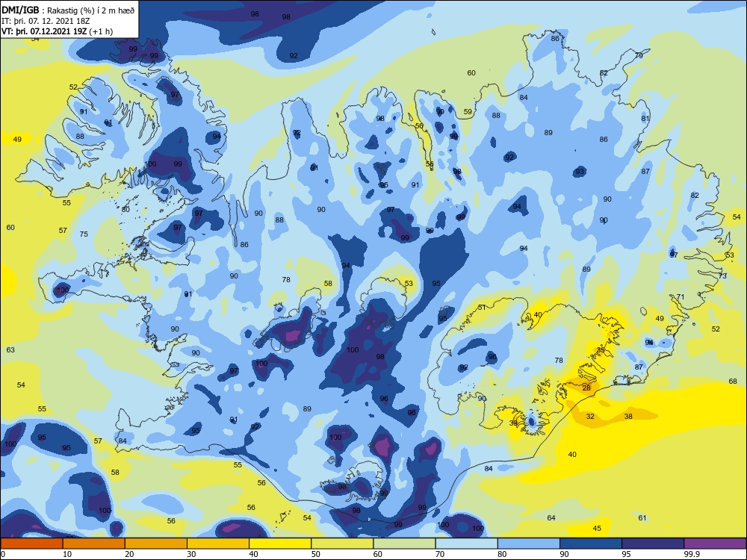747x560 pixels.
Task: Click the bright yellow 40–50 legend swatch
Action: coord(280,544)
